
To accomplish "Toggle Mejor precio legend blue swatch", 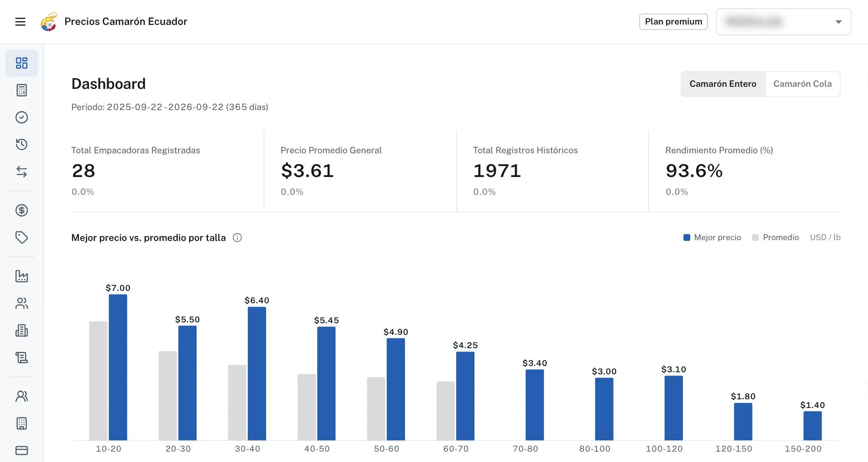I will pyautogui.click(x=687, y=238).
